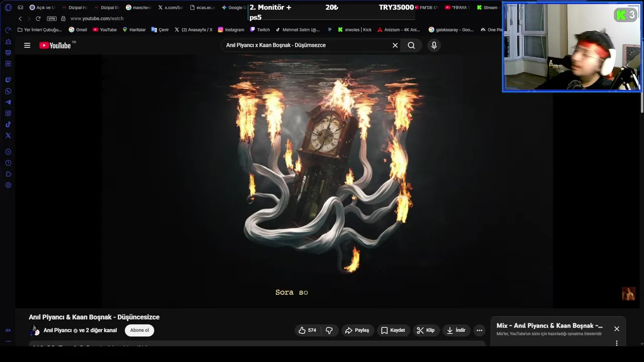644x362 pixels.
Task: Open Settings gear in Opera sidebar
Action: 8,185
